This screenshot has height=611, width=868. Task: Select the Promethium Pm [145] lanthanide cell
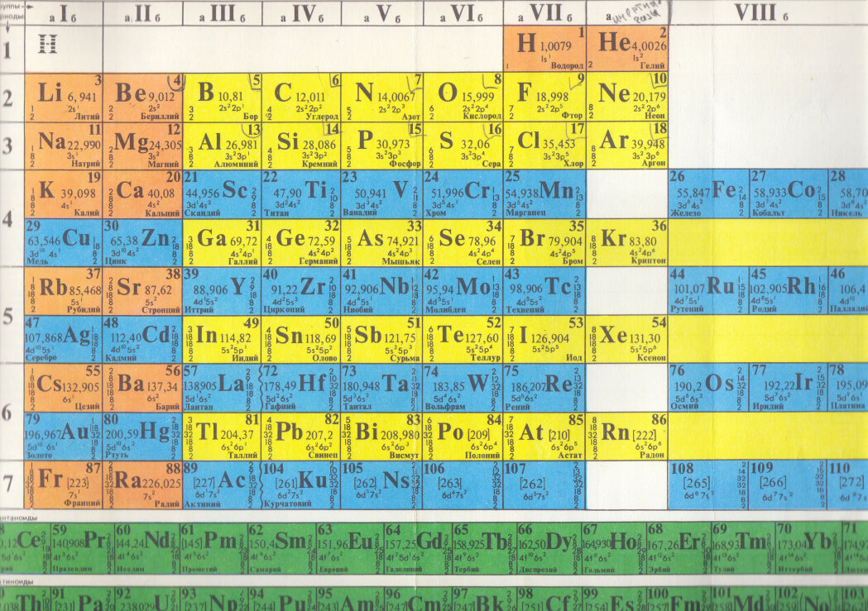[x=213, y=547]
